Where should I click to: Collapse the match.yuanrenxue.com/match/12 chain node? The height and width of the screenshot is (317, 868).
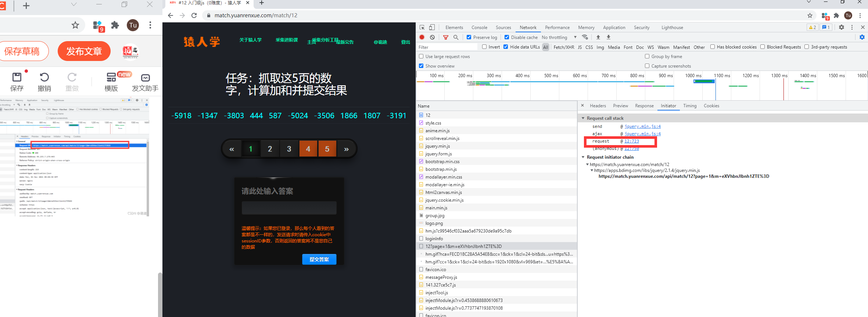point(588,165)
